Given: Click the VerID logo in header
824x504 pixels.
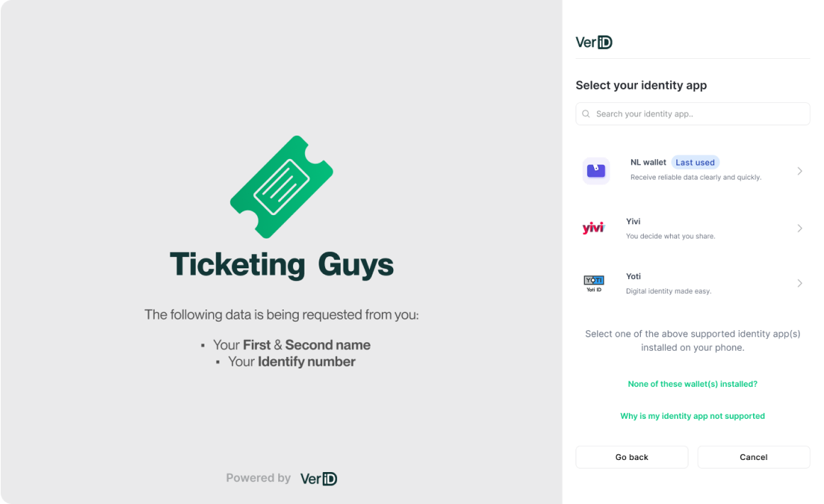Looking at the screenshot, I should click(594, 43).
